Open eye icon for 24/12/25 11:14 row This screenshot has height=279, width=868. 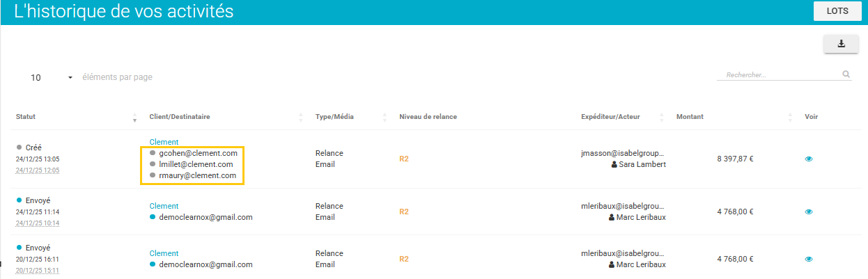(x=809, y=212)
